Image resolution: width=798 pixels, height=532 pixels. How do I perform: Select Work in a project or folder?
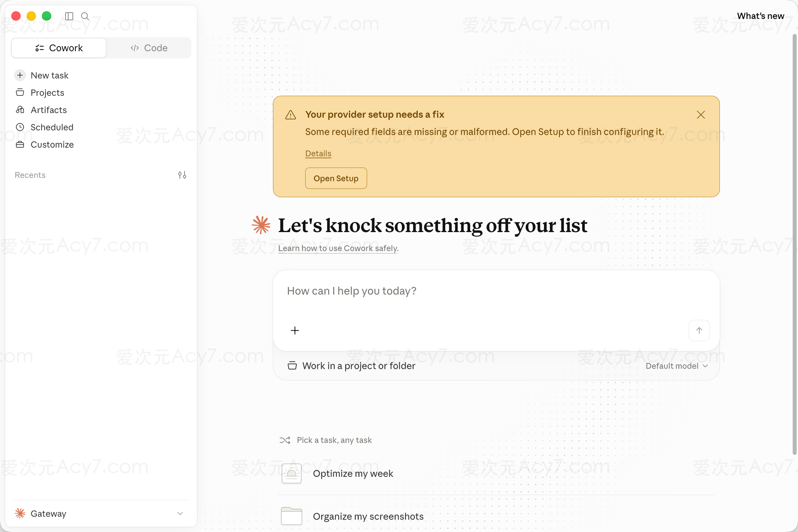point(351,366)
